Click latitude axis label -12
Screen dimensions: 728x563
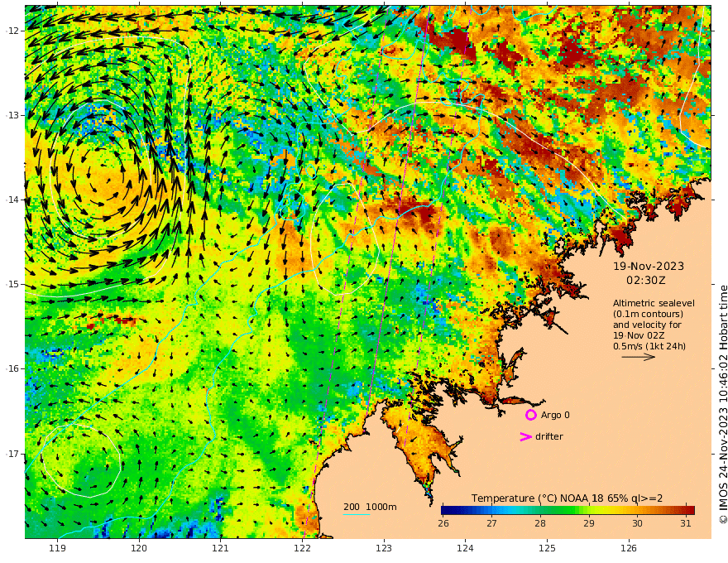12,31
